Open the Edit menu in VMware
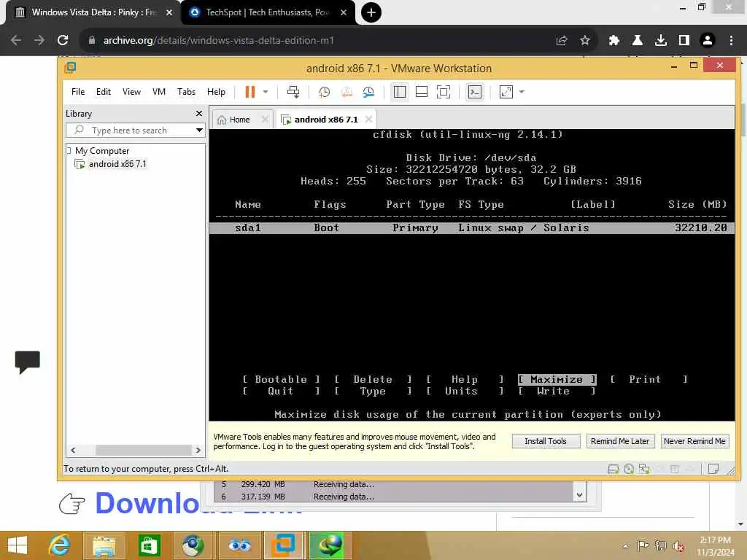The width and height of the screenshot is (747, 560). (104, 92)
